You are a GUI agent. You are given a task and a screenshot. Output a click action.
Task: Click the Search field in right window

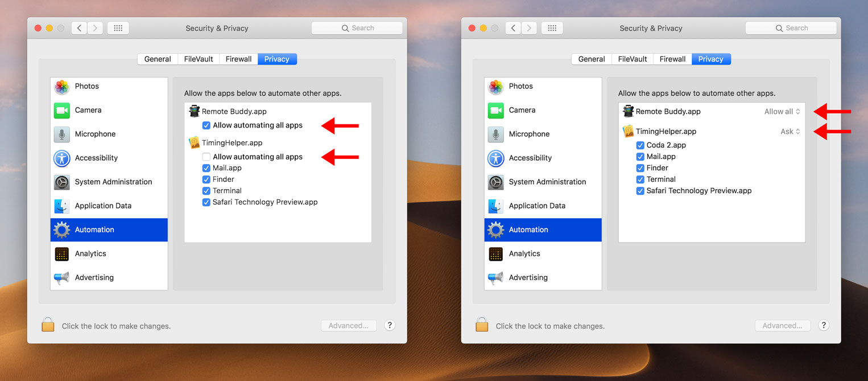[x=791, y=28]
